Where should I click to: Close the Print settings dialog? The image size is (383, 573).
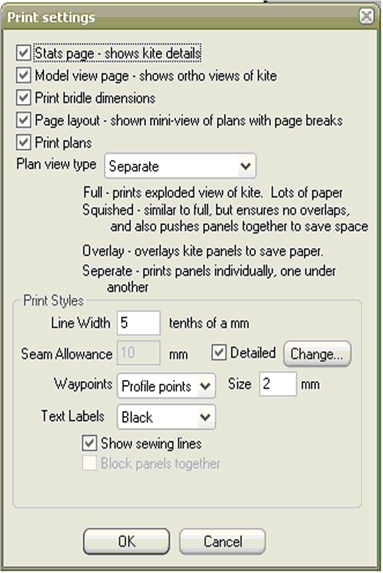(367, 16)
